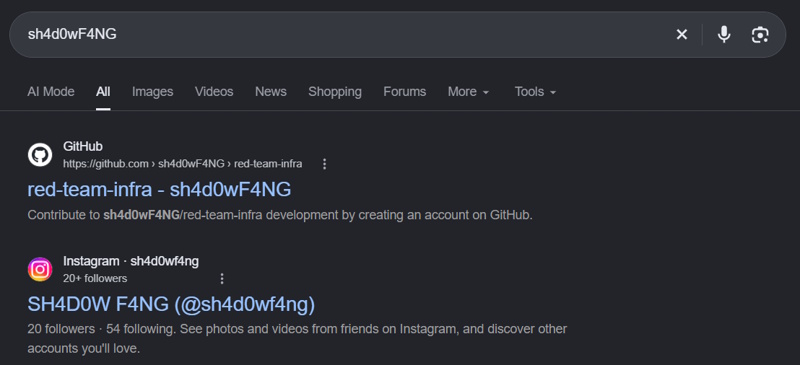Open search by image camera icon

tap(760, 35)
